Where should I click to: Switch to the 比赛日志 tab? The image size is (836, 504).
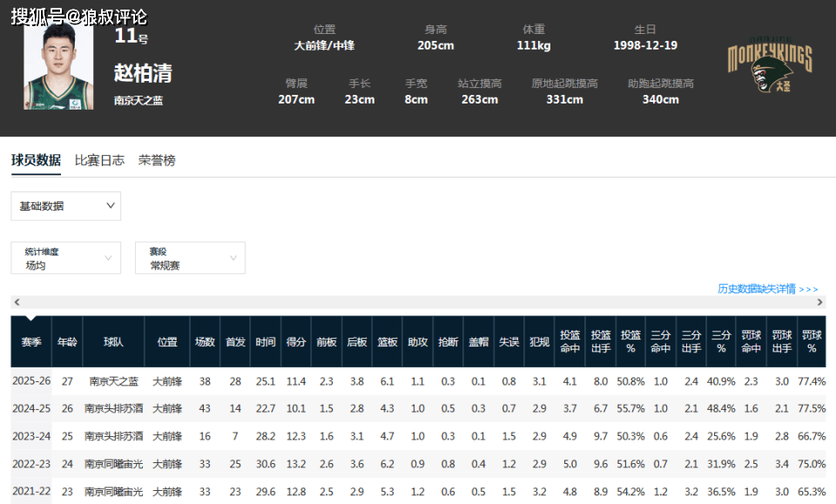[99, 160]
